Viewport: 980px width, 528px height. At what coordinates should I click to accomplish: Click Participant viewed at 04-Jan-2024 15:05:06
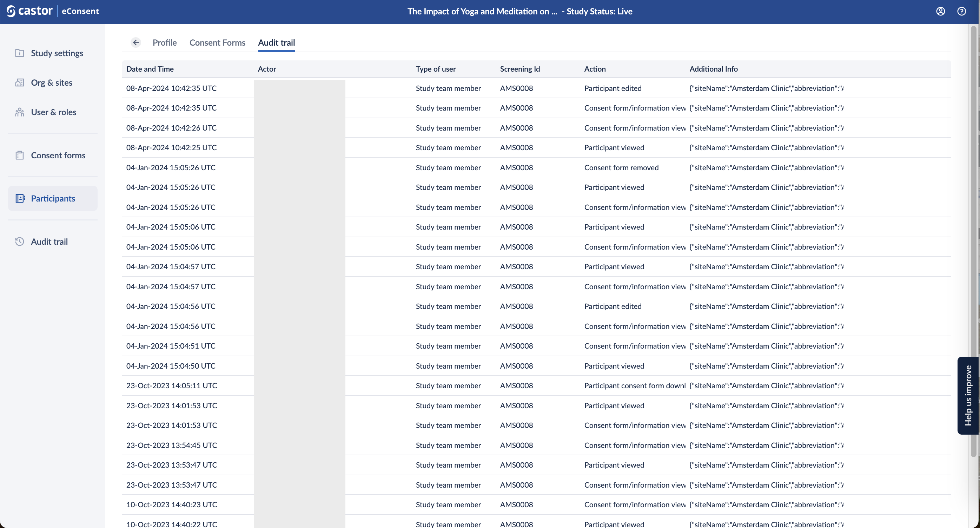[614, 227]
